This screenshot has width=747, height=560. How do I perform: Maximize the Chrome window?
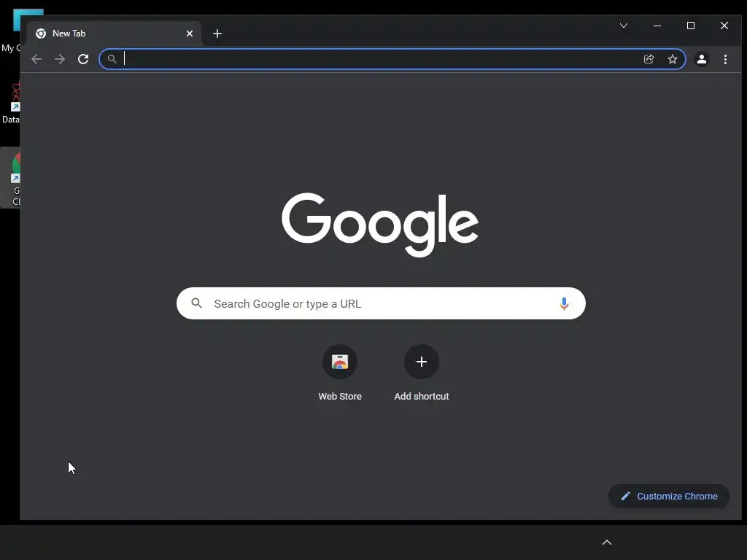(x=690, y=26)
